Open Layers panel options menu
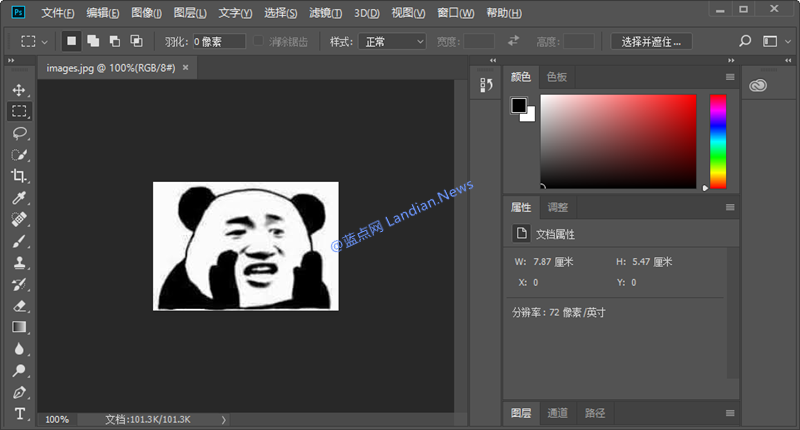Screen dimensions: 800x430 pos(730,413)
